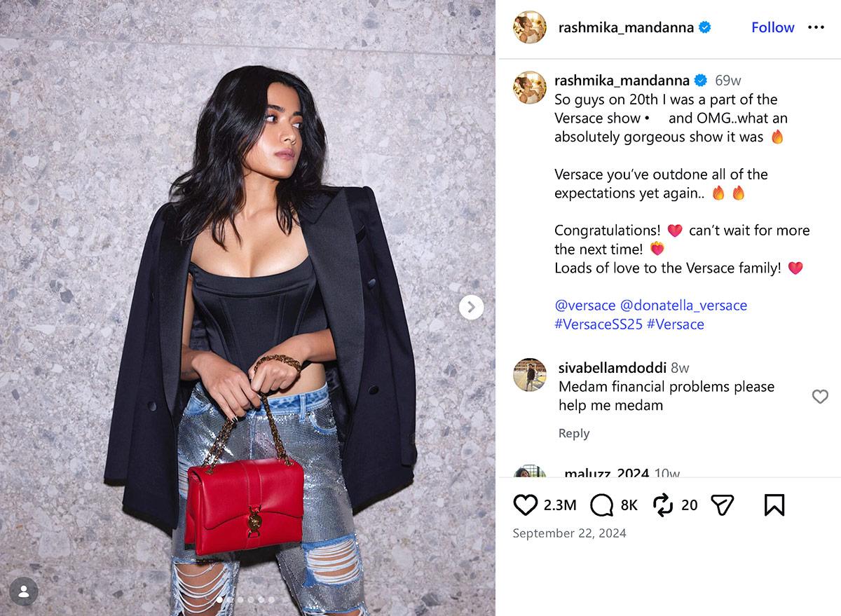Like sivabellamdoddi's comment with the heart
The width and height of the screenshot is (841, 616).
820,397
